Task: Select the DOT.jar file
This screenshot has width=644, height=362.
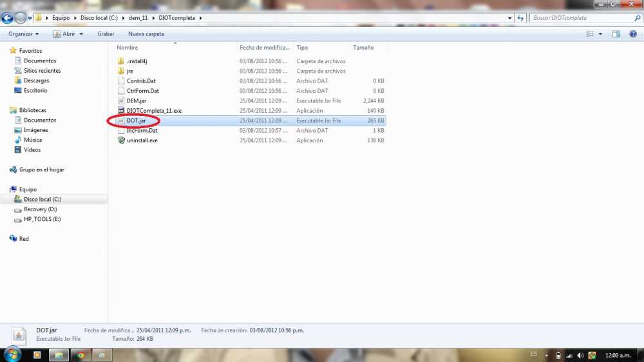Action: [136, 120]
